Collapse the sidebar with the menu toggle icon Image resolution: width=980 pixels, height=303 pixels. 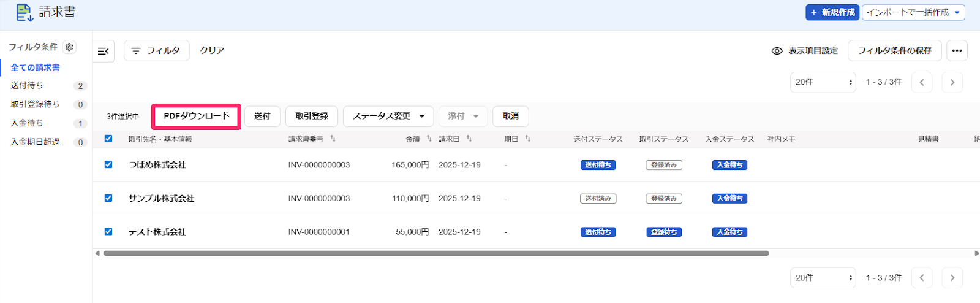104,51
